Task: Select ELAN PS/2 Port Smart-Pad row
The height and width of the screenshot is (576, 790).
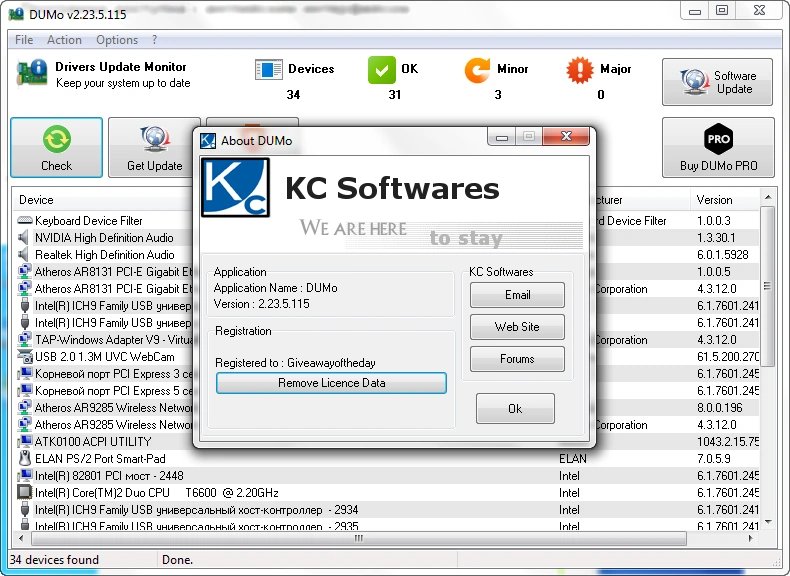Action: pos(385,459)
